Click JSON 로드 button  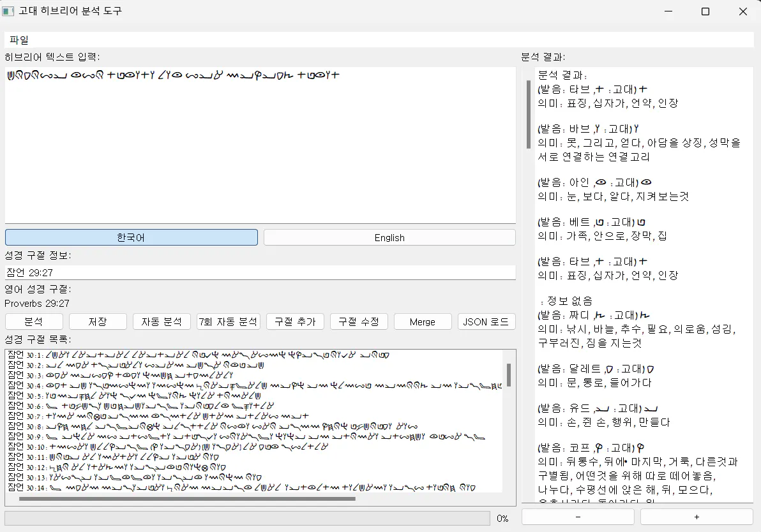coord(486,321)
